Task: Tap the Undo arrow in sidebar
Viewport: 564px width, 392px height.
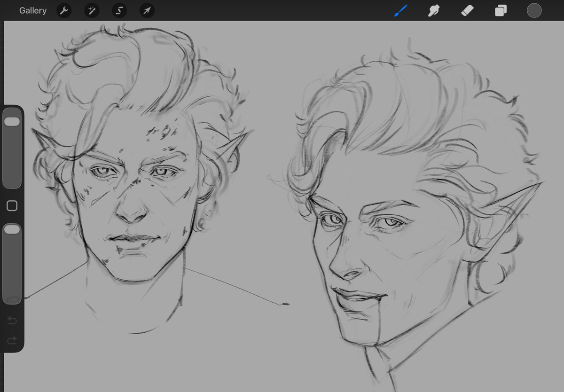Action: [12, 321]
